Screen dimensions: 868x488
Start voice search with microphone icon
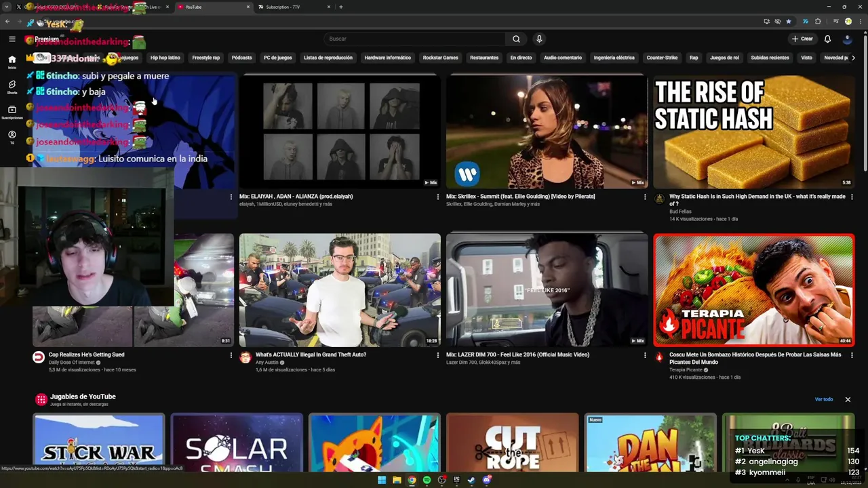(x=539, y=39)
